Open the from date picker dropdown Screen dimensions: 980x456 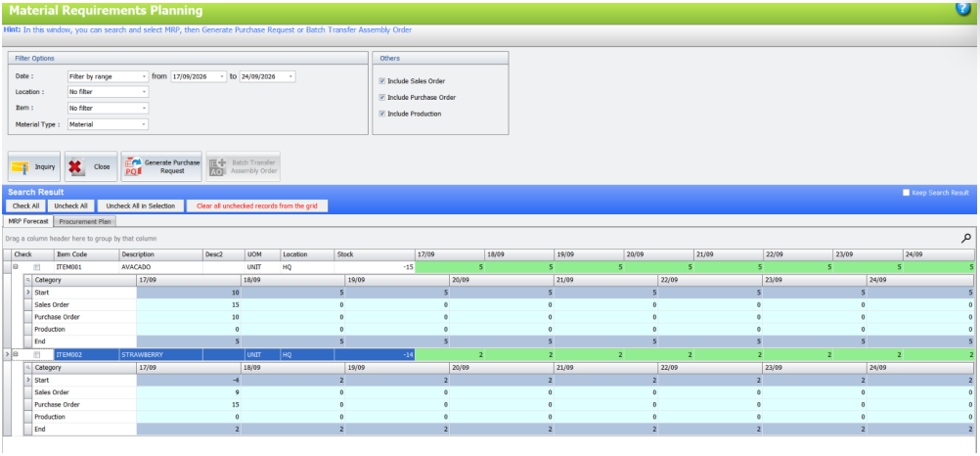coord(222,76)
